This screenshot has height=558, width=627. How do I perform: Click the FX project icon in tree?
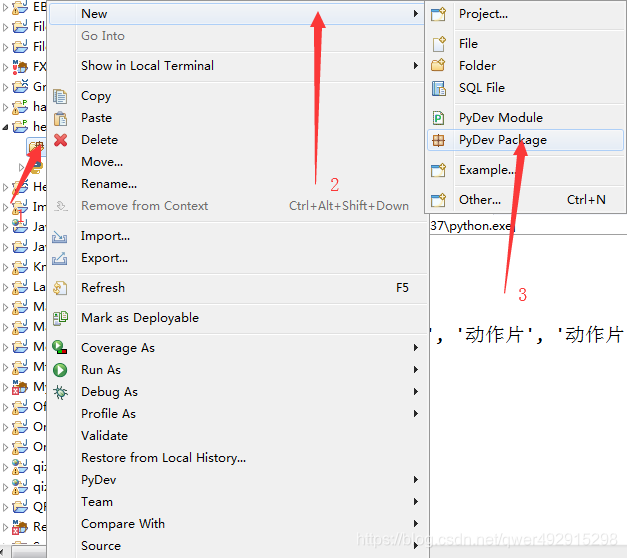click(20, 67)
